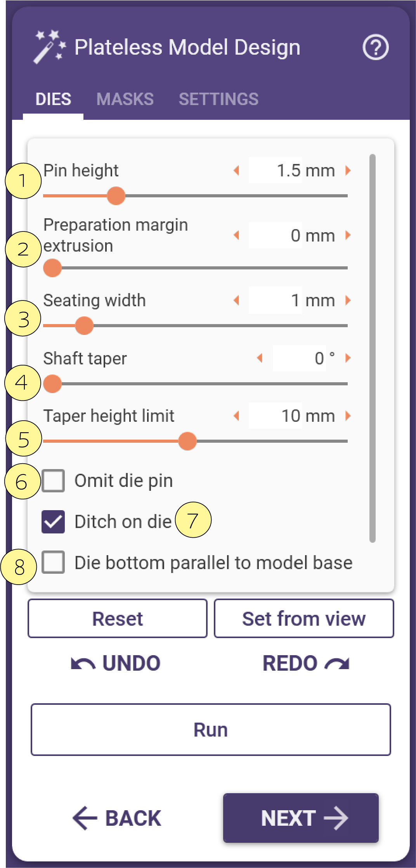The height and width of the screenshot is (868, 416).
Task: Increase Preparation margin extrusion with right arrow
Action: click(x=348, y=235)
